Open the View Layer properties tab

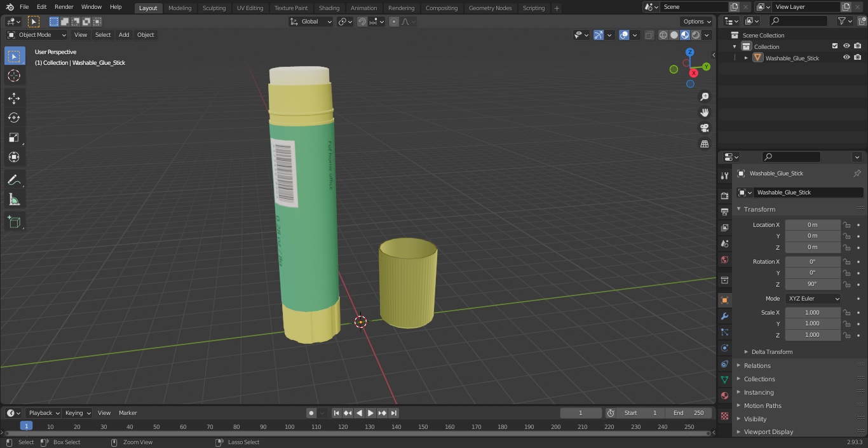click(724, 227)
